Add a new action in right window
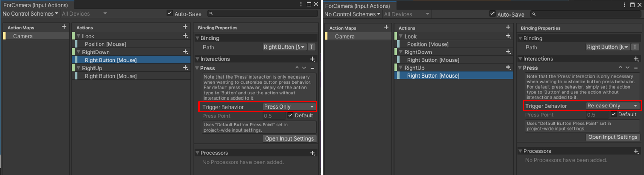The width and height of the screenshot is (644, 175). tap(508, 27)
